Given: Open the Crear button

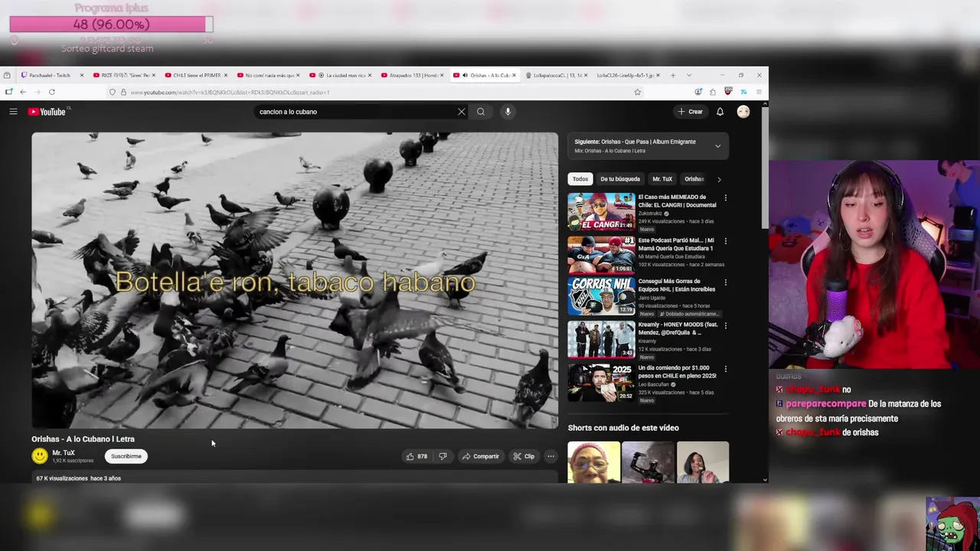Looking at the screenshot, I should point(691,112).
